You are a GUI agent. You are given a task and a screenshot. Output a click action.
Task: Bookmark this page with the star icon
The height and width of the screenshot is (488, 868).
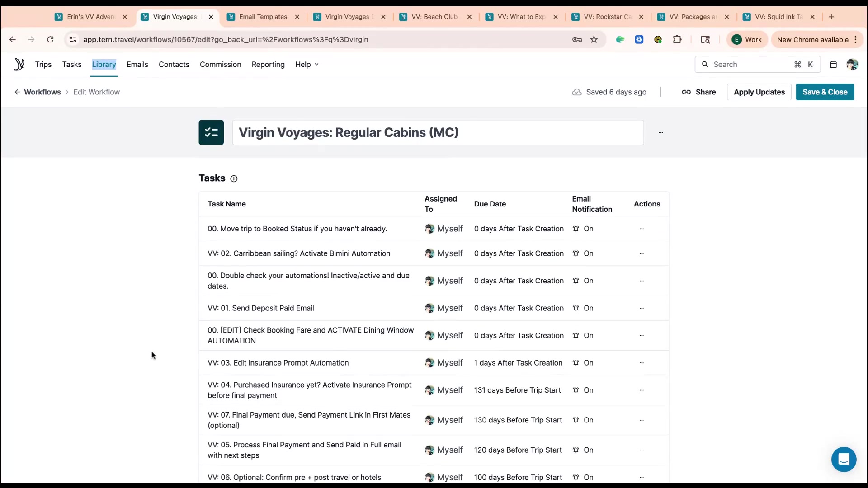click(x=594, y=40)
